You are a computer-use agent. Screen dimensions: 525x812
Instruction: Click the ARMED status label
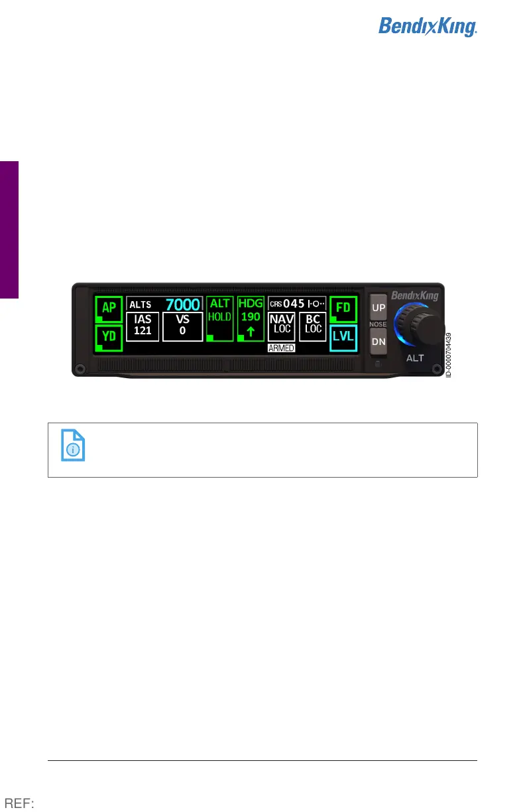(282, 348)
